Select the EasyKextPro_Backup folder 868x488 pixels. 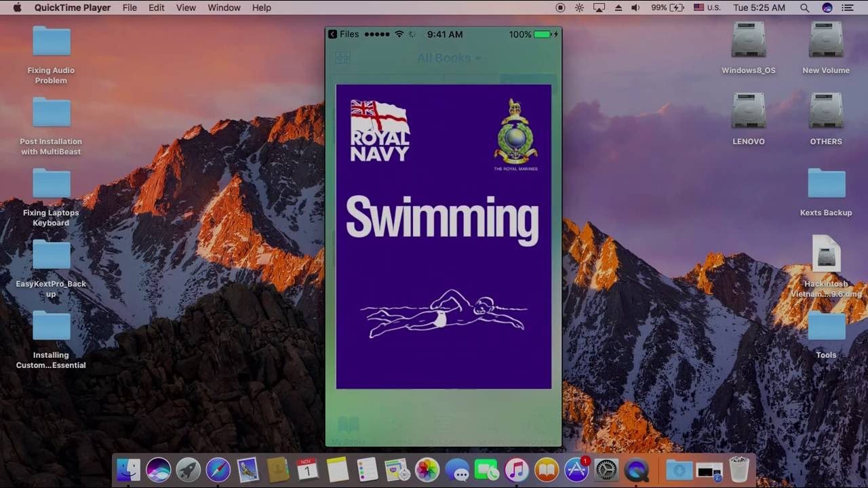click(52, 269)
